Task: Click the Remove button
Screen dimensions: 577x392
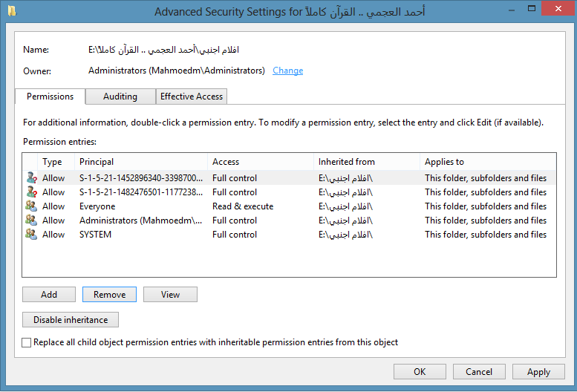Action: point(109,295)
